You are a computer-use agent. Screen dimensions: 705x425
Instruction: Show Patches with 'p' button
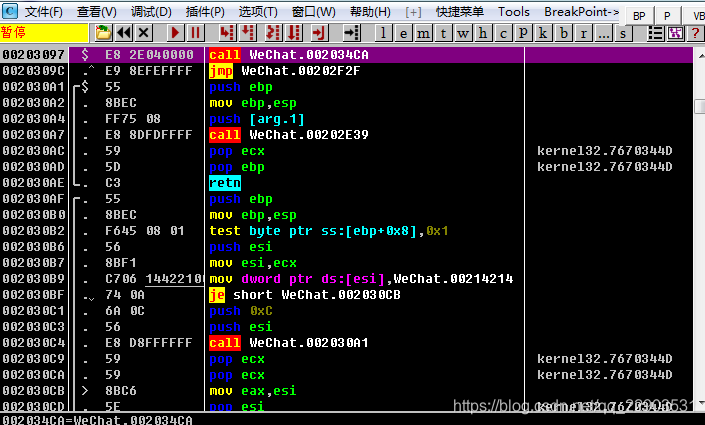coord(523,33)
